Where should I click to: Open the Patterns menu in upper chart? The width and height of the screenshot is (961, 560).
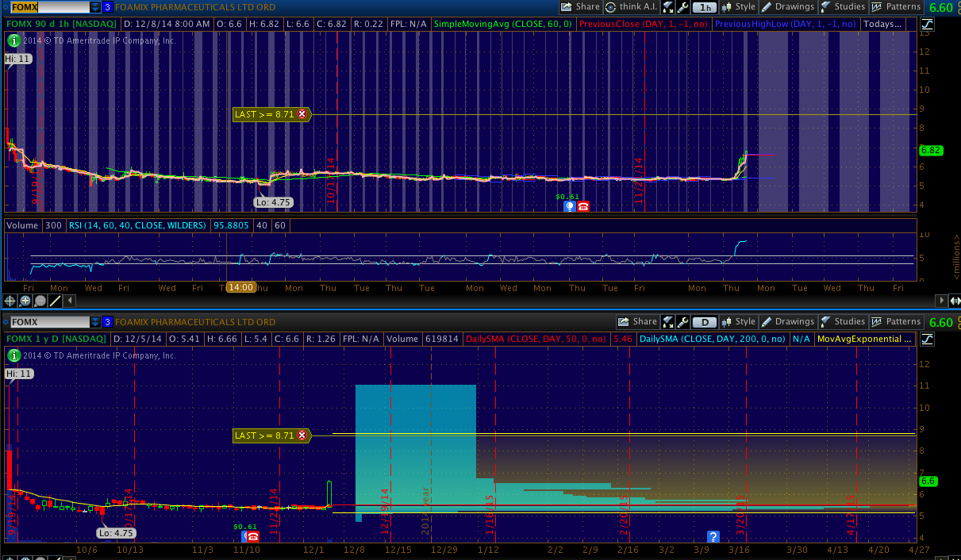(896, 7)
